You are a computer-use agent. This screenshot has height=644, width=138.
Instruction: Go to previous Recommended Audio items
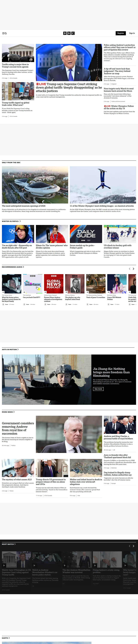click(x=130, y=269)
